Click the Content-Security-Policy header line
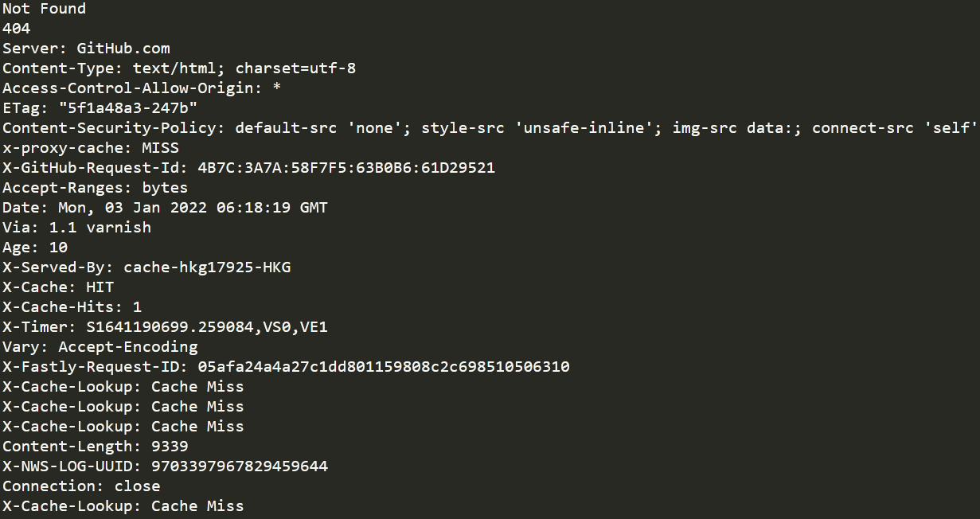Image resolution: width=980 pixels, height=519 pixels. (x=490, y=128)
